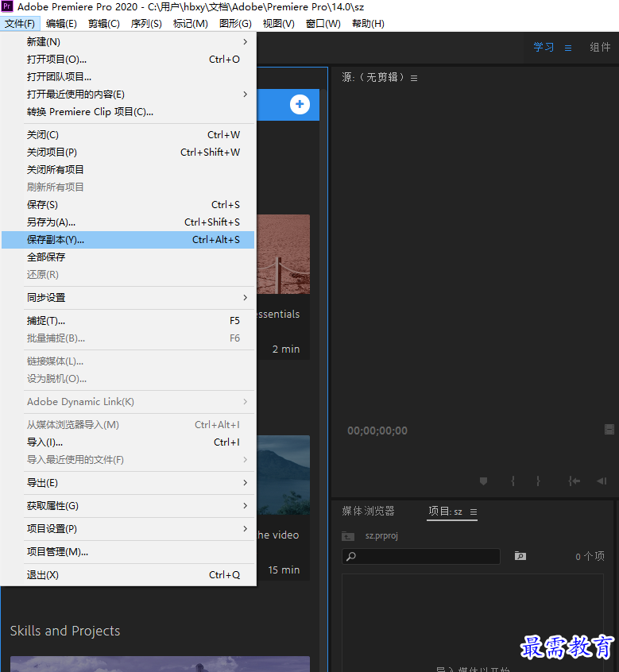Select 关闭(C) menu item

tap(128, 134)
